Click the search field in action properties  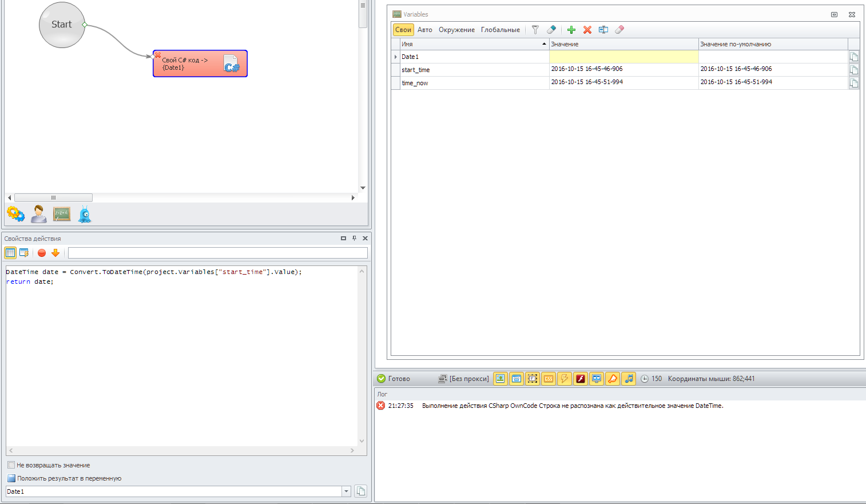(217, 253)
